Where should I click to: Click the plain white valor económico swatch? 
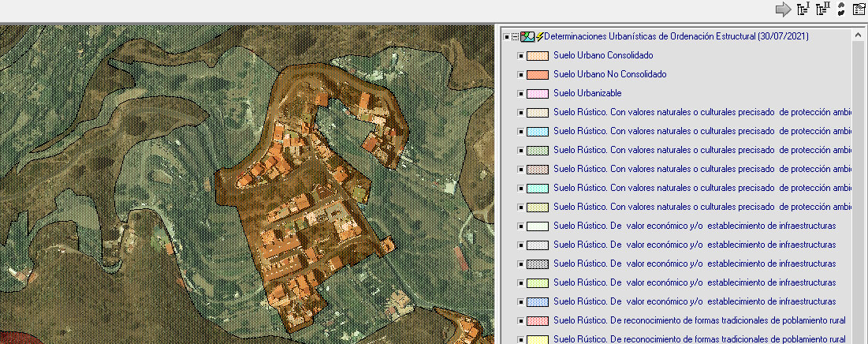(538, 226)
